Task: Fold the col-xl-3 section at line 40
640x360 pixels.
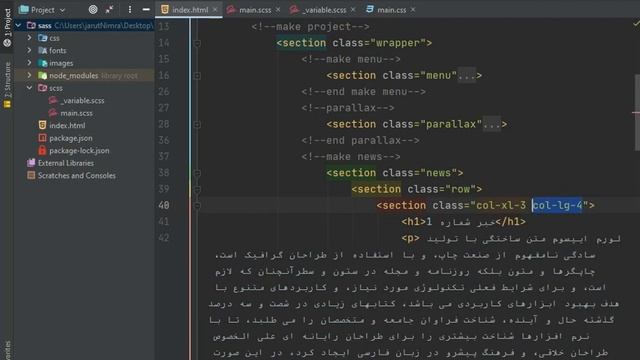Action: [197, 206]
